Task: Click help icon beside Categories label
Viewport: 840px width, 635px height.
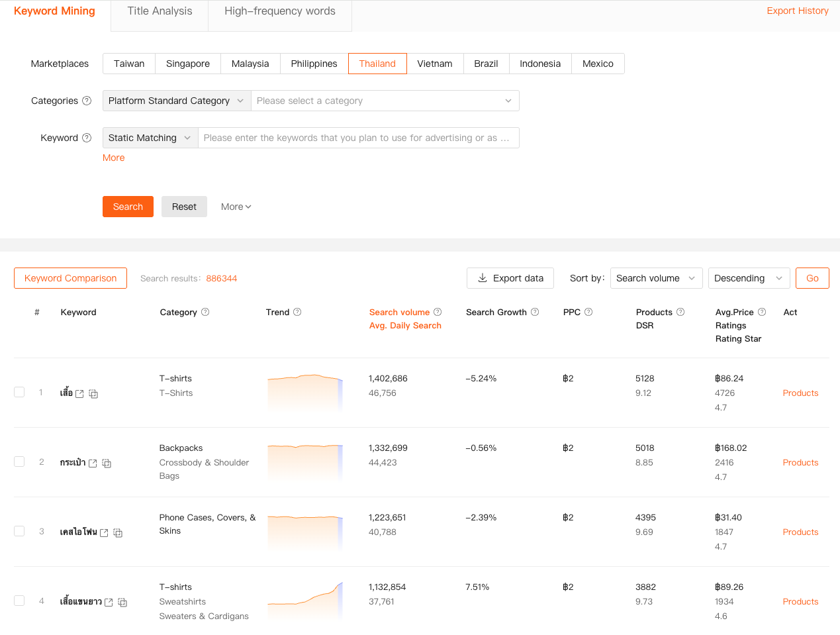Action: (87, 101)
